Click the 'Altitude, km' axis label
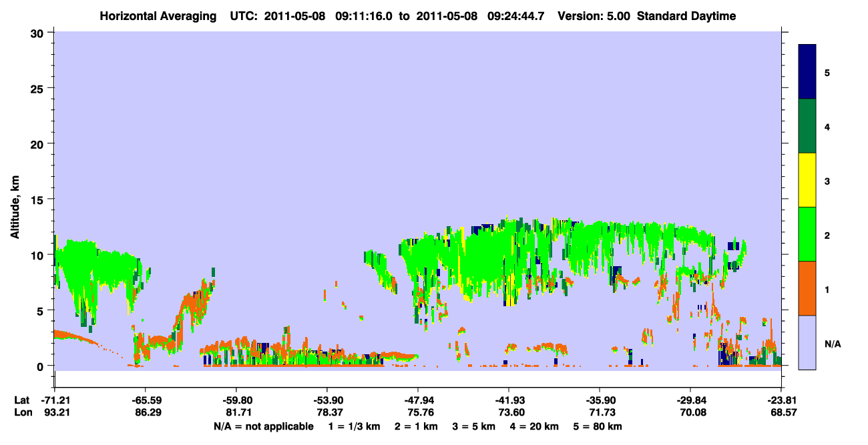The width and height of the screenshot is (868, 445). (x=14, y=207)
